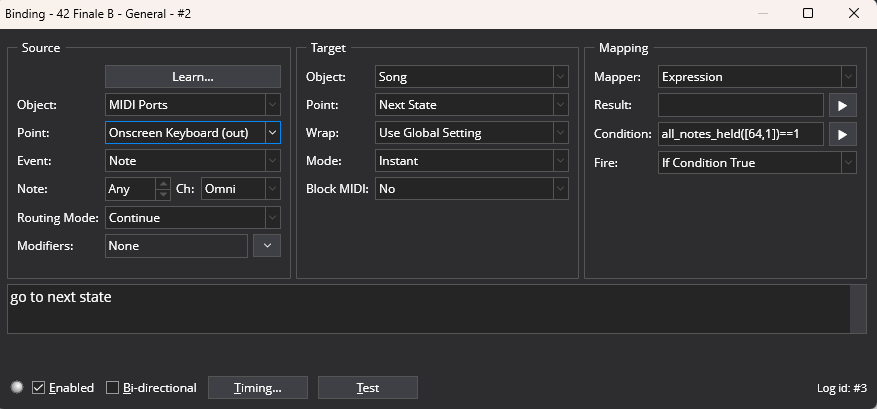Open the Mapper Expression dropdown
Viewport: 877px width, 409px height.
tap(757, 77)
